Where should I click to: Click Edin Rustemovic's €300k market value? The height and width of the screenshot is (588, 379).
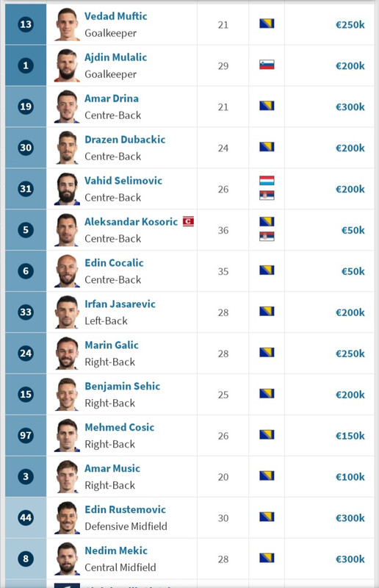pos(350,518)
